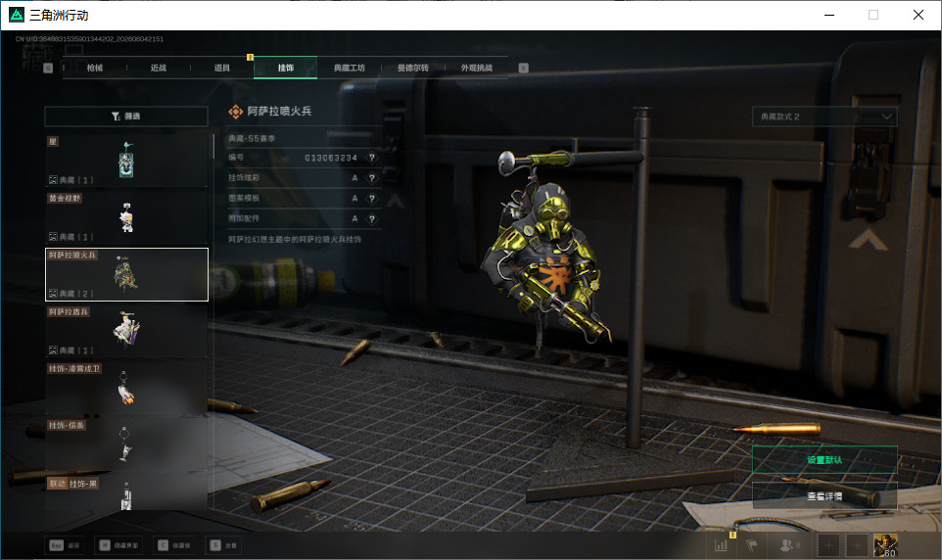Open the friends list icon
942x560 pixels.
pyautogui.click(x=787, y=545)
